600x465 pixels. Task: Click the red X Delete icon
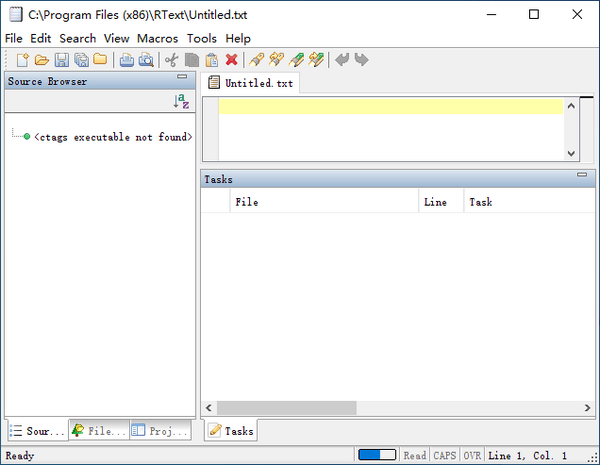click(x=232, y=60)
